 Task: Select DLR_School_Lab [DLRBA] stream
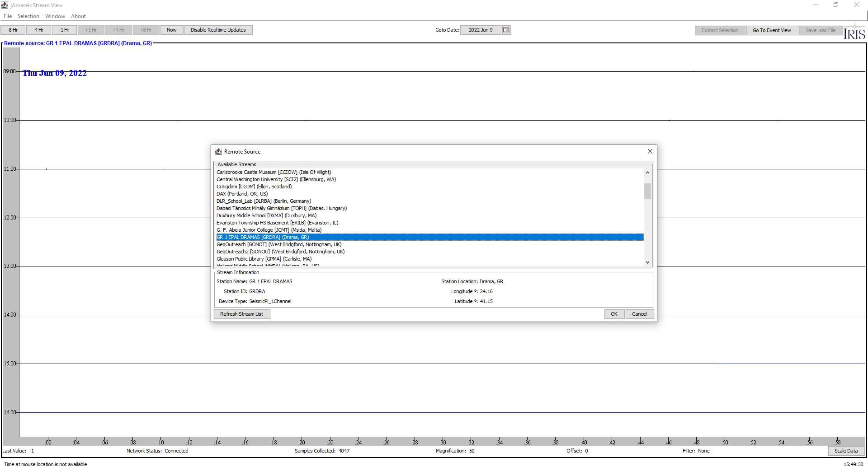pyautogui.click(x=264, y=201)
